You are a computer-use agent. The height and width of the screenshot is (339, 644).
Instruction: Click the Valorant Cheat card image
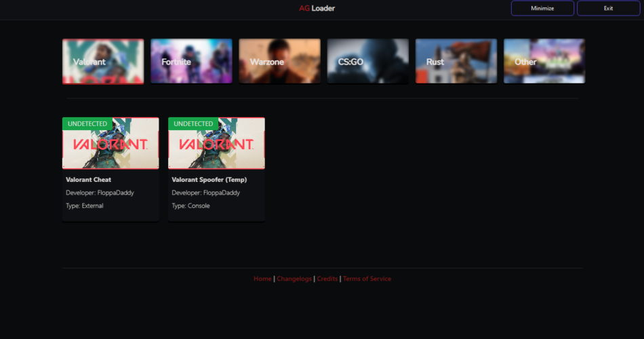point(110,144)
